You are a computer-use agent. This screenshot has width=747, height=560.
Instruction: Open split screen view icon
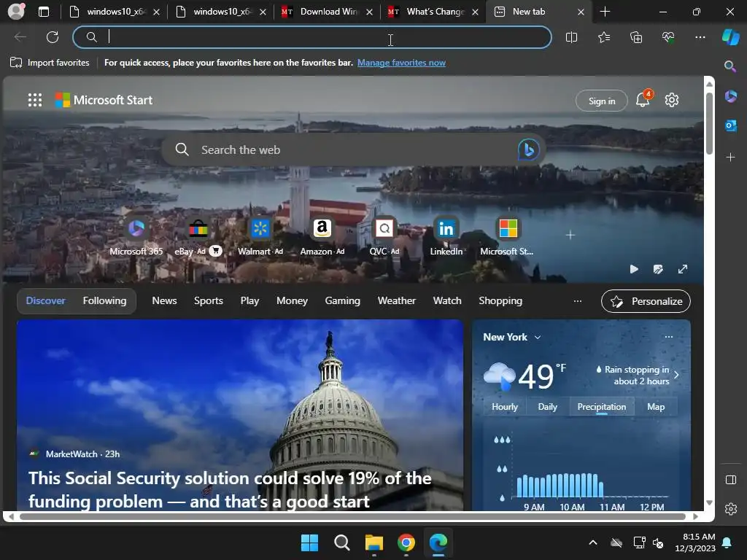tap(571, 37)
